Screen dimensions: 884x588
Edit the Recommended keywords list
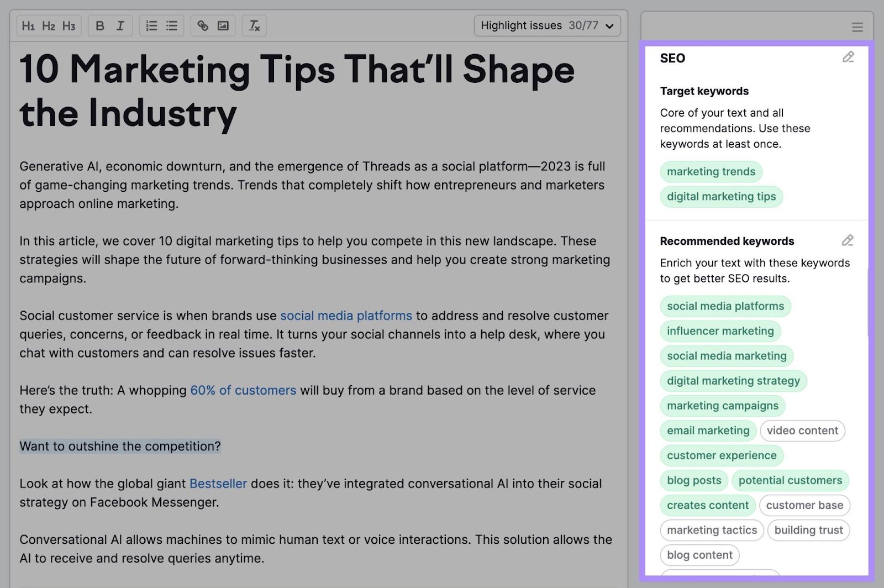(848, 241)
